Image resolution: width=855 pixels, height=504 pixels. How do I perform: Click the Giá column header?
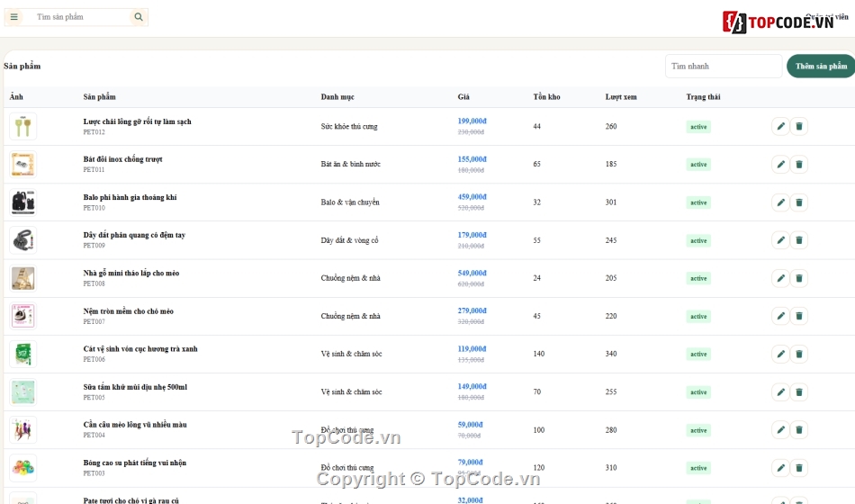click(463, 96)
